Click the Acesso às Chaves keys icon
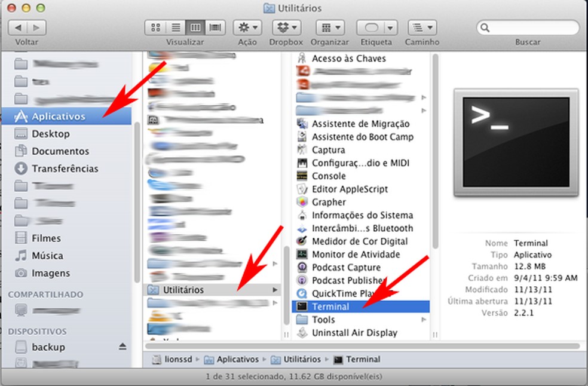588x386 pixels. coord(302,59)
